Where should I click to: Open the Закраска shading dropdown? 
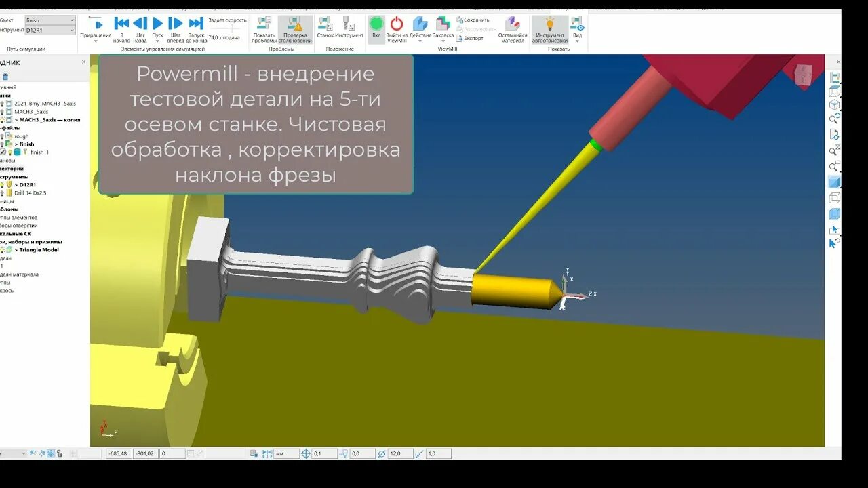coord(443,29)
